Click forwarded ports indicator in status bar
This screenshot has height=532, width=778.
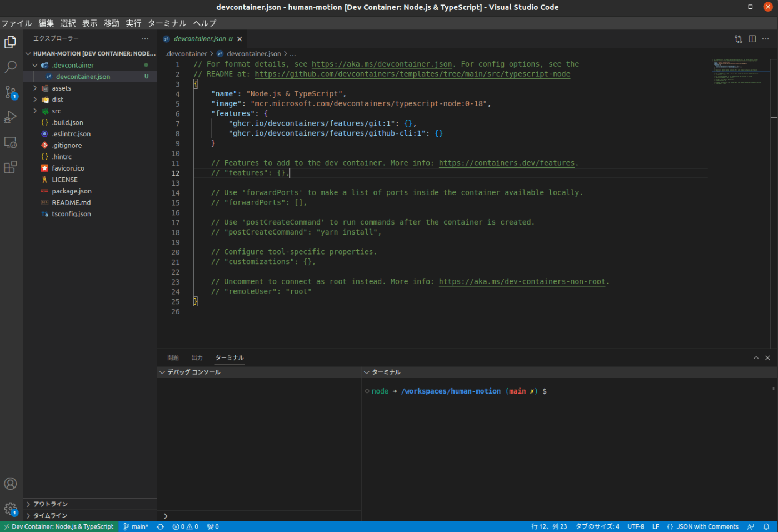[x=213, y=526]
